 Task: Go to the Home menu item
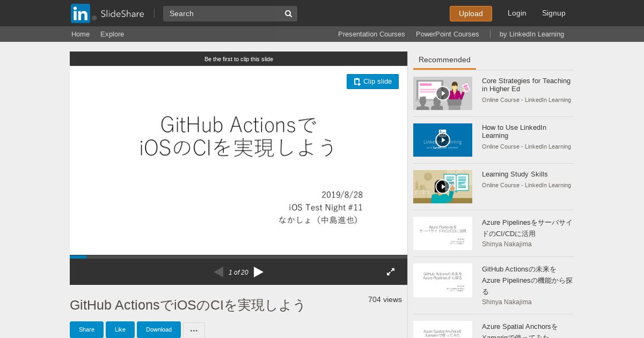(80, 34)
